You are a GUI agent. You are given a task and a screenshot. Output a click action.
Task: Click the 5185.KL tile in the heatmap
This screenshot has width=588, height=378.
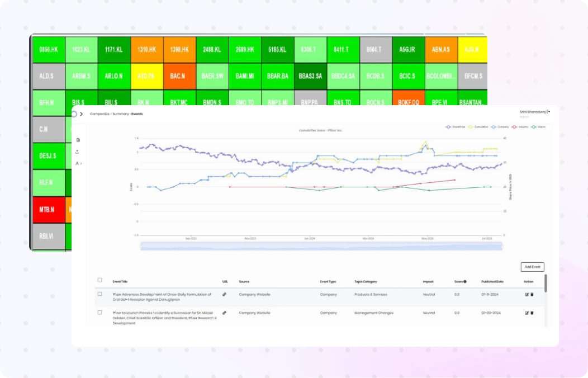pos(277,50)
